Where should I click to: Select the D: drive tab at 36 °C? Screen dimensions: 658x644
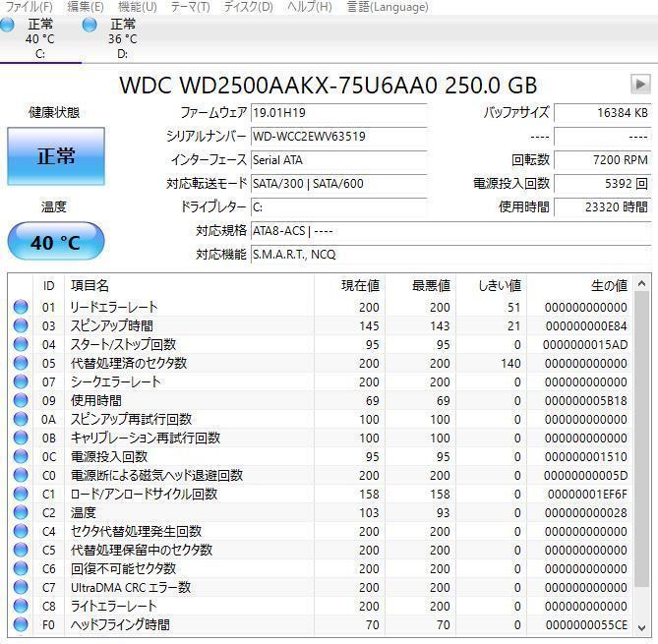[x=123, y=38]
